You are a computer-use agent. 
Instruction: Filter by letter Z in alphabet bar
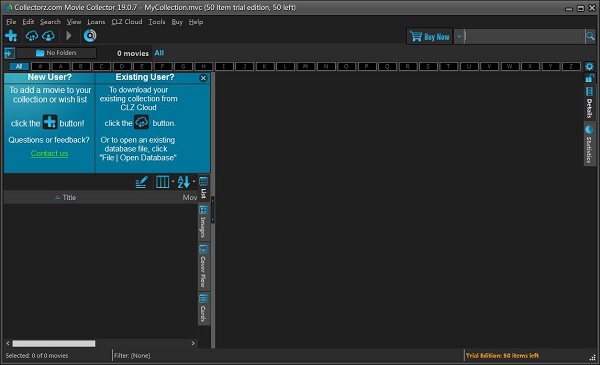[571, 67]
